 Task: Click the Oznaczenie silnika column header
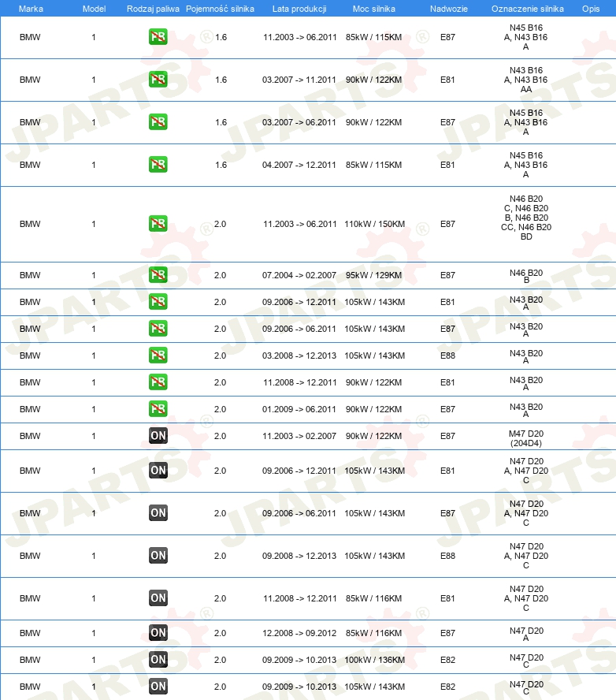click(527, 9)
